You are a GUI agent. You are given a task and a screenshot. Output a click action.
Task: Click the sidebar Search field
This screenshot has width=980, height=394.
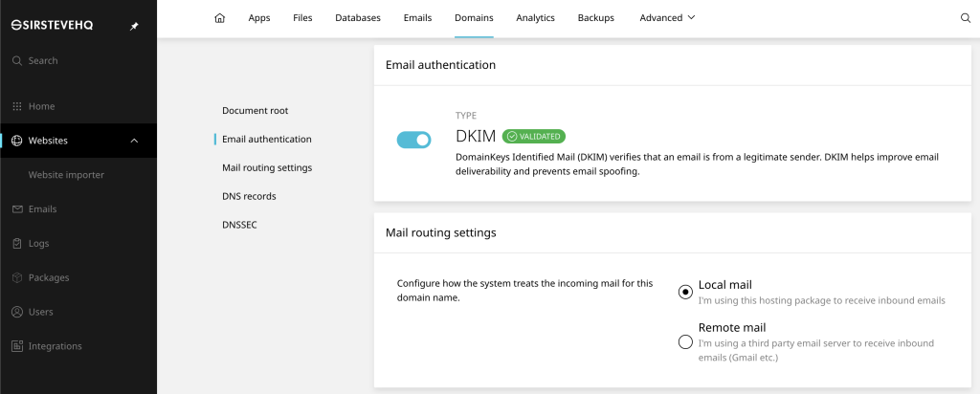click(x=78, y=60)
